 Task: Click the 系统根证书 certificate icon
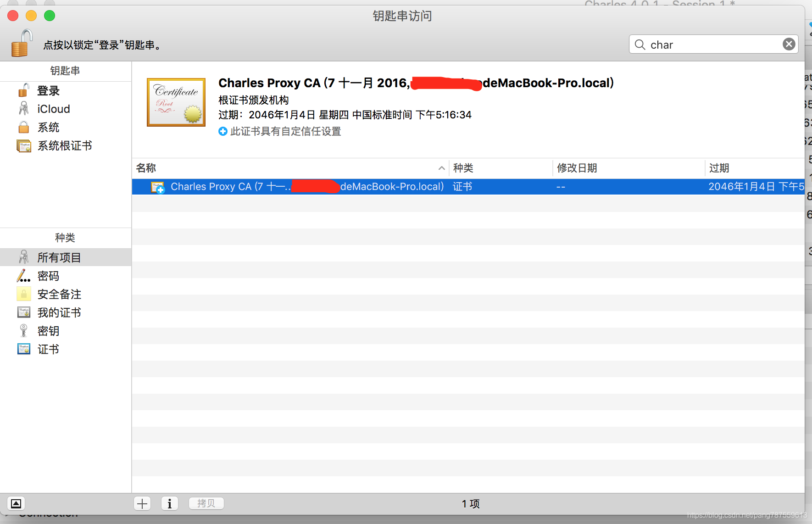24,146
